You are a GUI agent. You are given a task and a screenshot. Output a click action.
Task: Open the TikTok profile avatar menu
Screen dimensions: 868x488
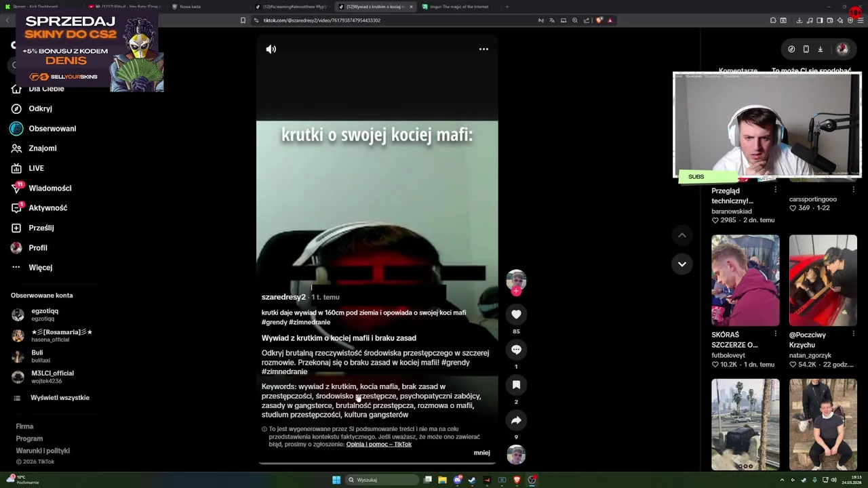pyautogui.click(x=842, y=49)
